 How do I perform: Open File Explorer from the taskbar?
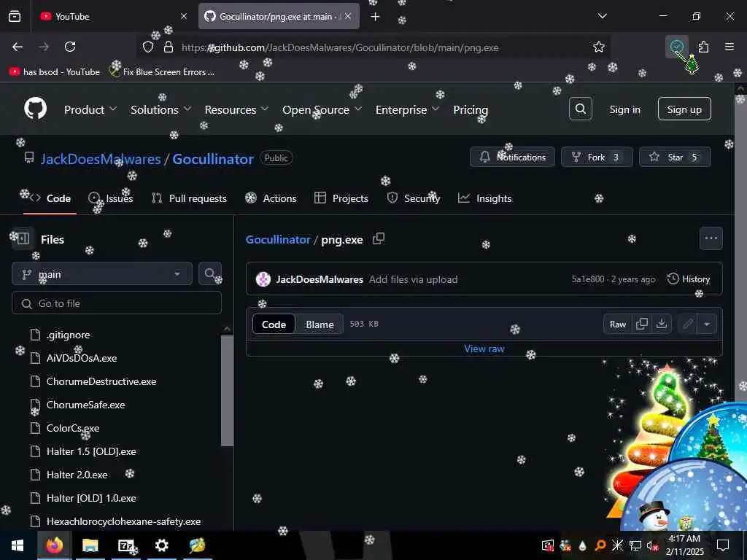(x=90, y=545)
